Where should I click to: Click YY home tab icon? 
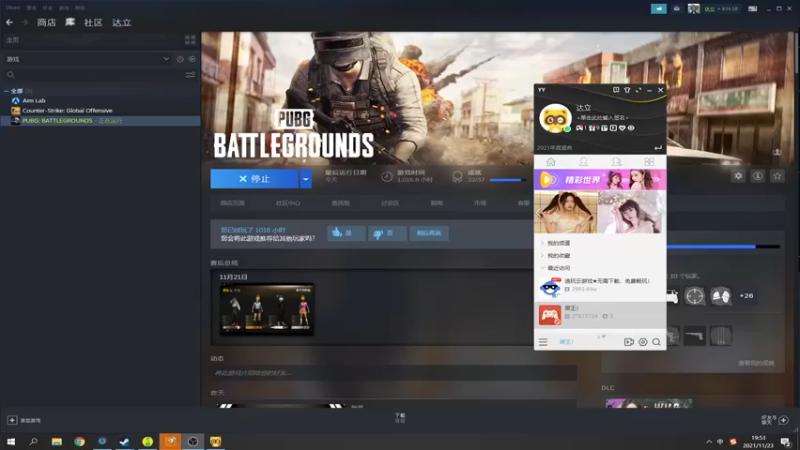[x=551, y=162]
